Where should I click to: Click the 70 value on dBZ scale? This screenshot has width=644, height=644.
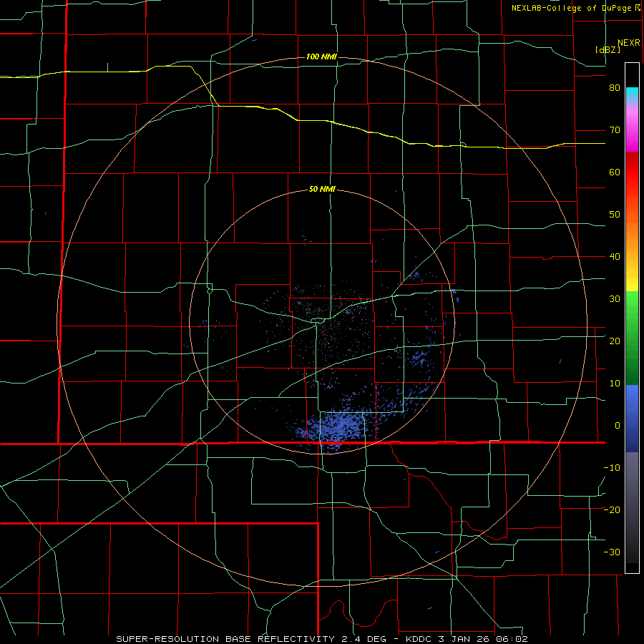(615, 130)
